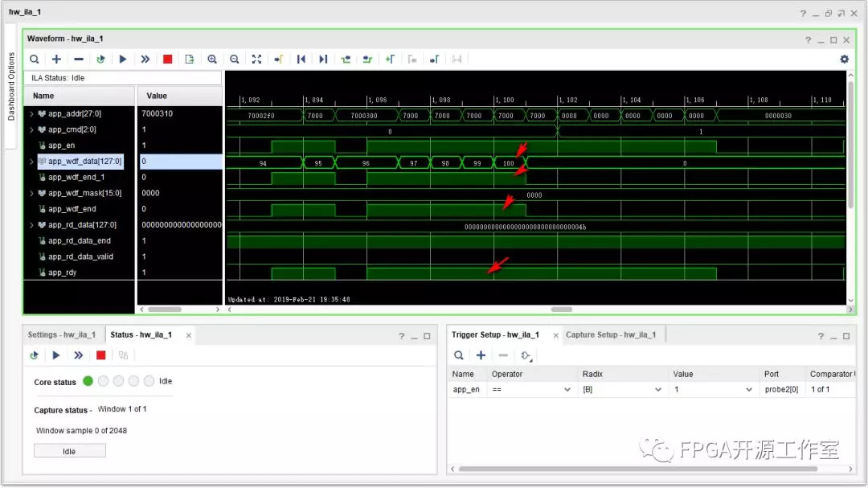Click Zoom In magnifier in waveform toolbar
This screenshot has width=868, height=488.
(212, 59)
